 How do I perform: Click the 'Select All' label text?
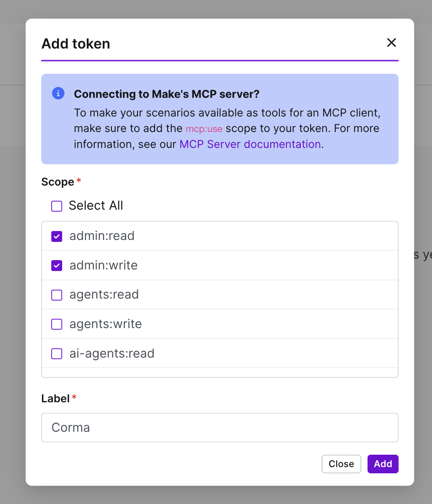tap(96, 205)
